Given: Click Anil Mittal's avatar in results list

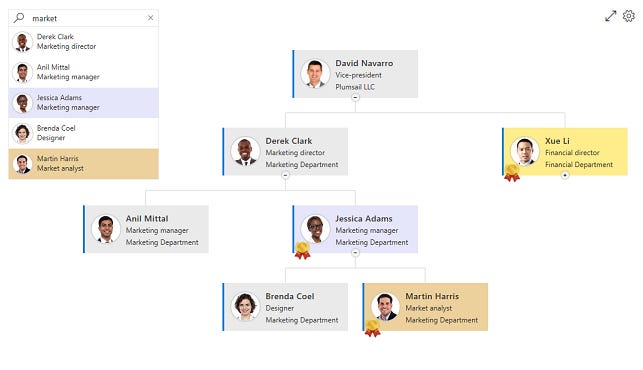Looking at the screenshot, I should 23,72.
